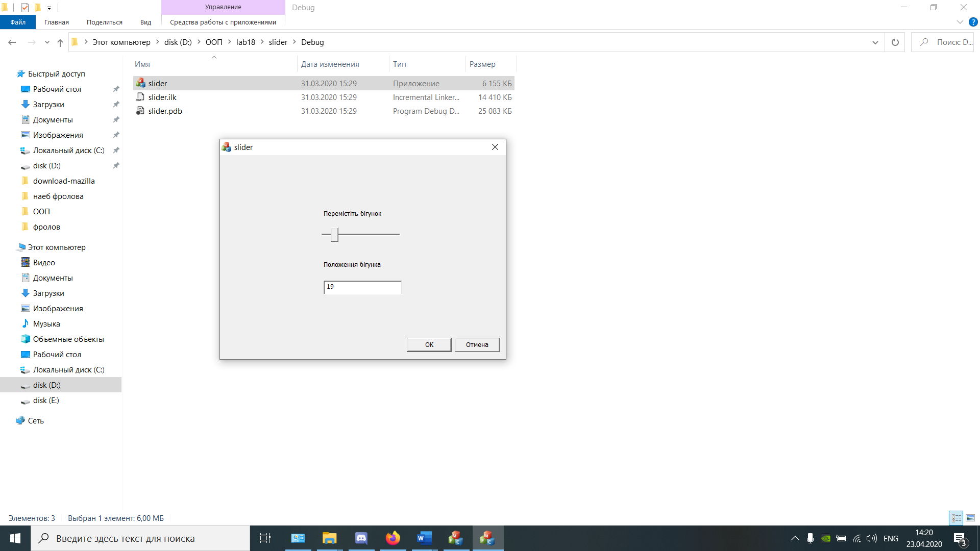Click the Управление contextual tab header
The height and width of the screenshot is (551, 980).
pos(223,7)
